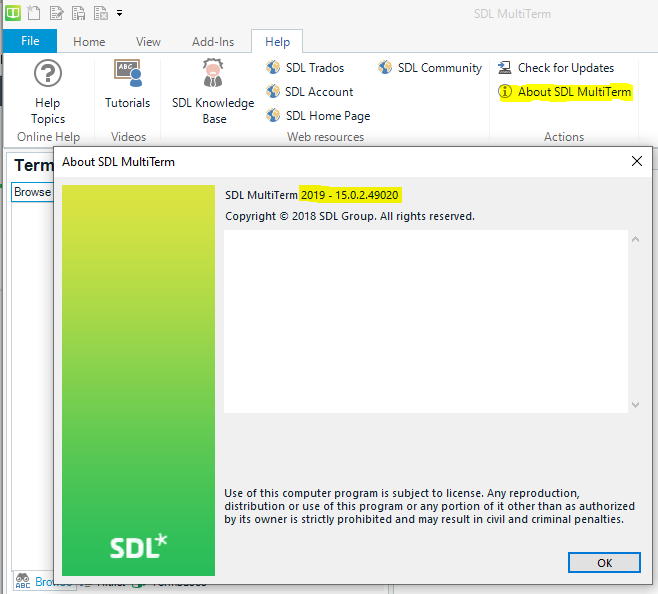This screenshot has width=658, height=594.
Task: Click the empty white text area in About dialog
Action: click(426, 322)
